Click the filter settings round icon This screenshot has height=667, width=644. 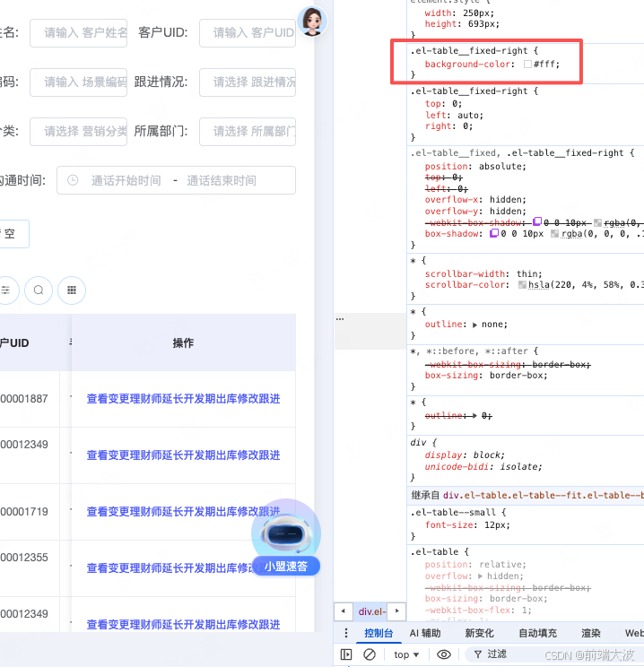[6, 290]
